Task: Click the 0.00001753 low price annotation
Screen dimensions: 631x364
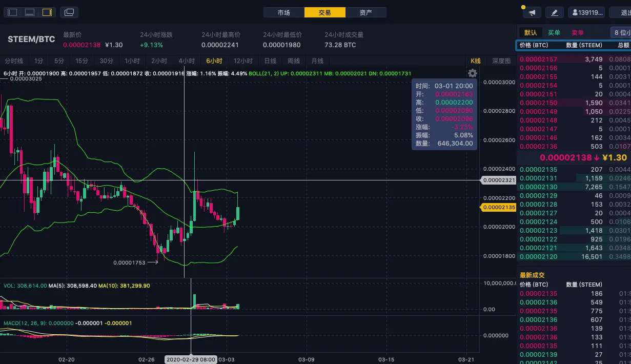Action: (x=129, y=262)
